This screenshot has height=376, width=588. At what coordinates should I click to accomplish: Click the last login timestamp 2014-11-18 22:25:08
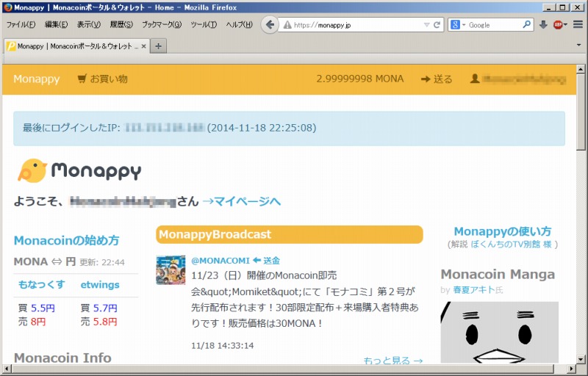262,128
